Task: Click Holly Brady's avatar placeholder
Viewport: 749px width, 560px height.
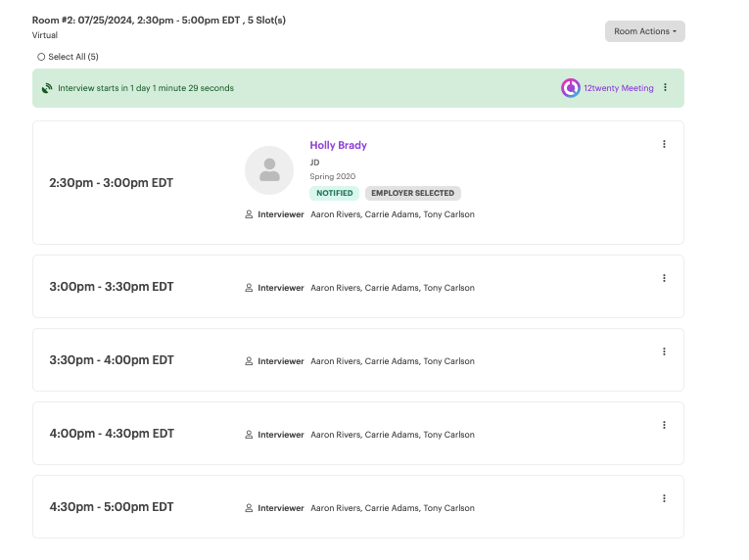Action: pos(269,170)
